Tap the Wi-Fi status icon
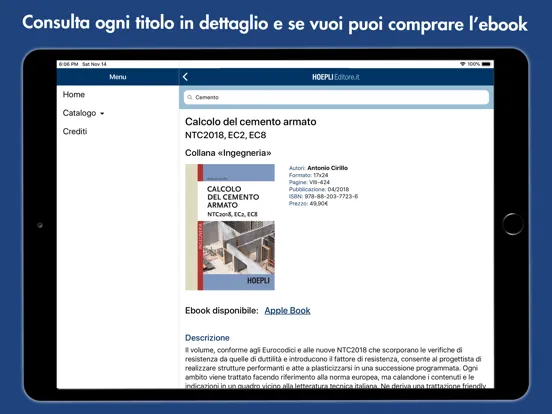The height and width of the screenshot is (414, 552). [463, 64]
